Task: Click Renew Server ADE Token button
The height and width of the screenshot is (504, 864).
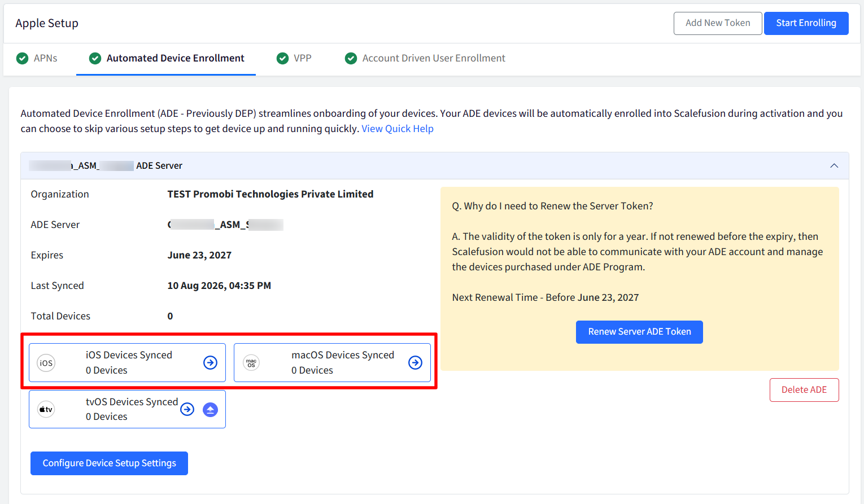Action: [x=639, y=332]
